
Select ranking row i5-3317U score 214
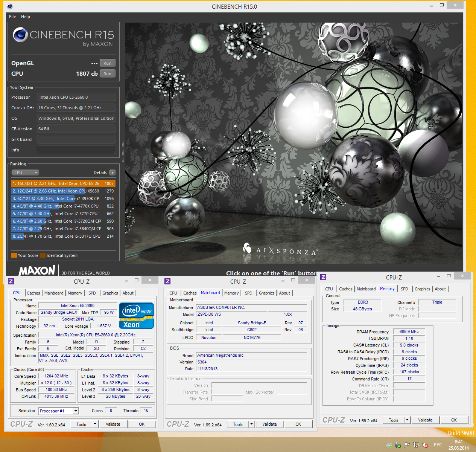click(63, 236)
